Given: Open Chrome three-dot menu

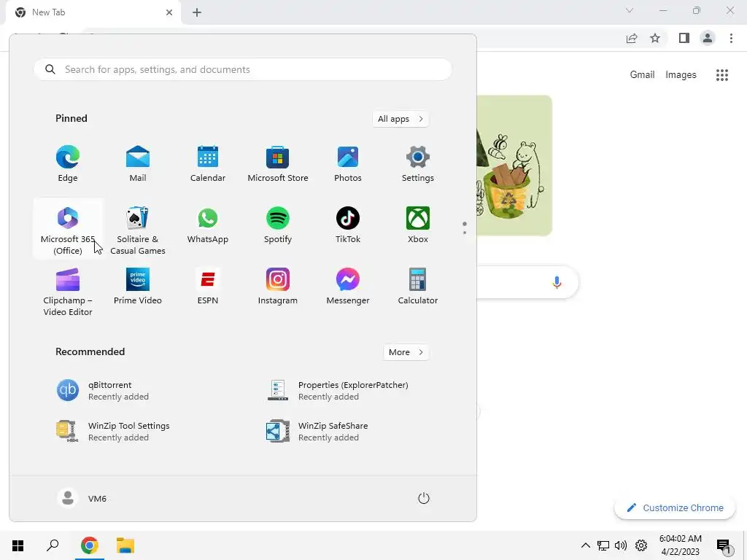Looking at the screenshot, I should [x=731, y=38].
